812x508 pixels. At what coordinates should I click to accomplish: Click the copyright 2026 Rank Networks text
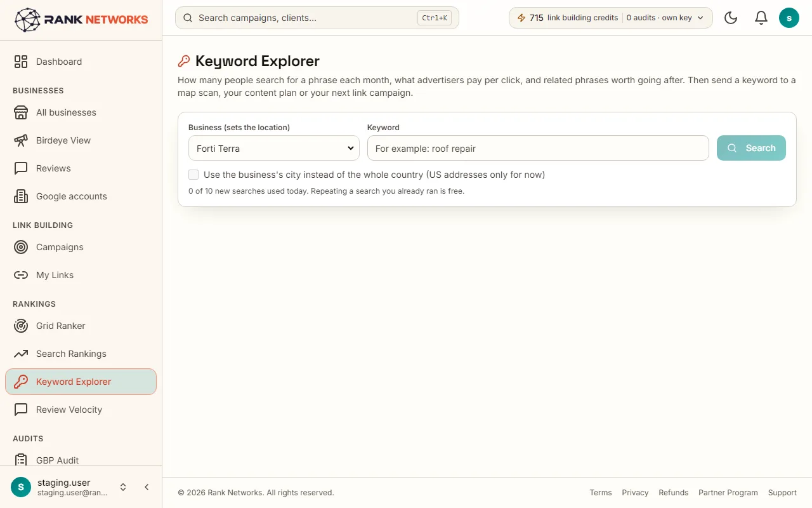coord(256,493)
